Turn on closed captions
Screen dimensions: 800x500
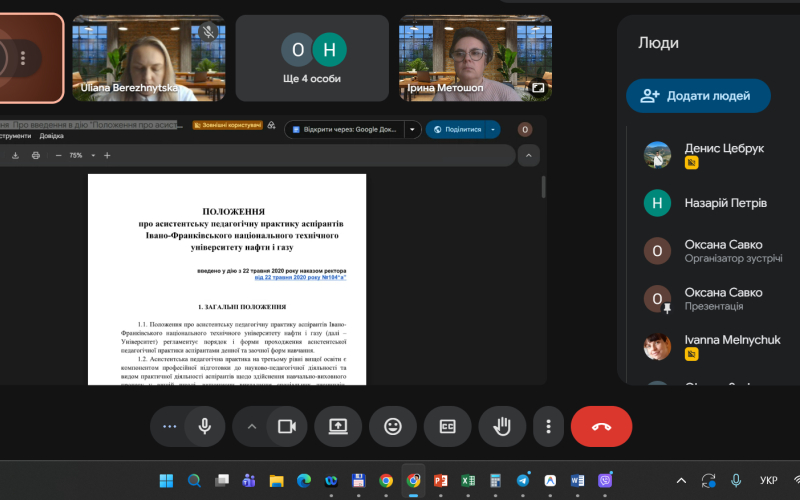(447, 427)
